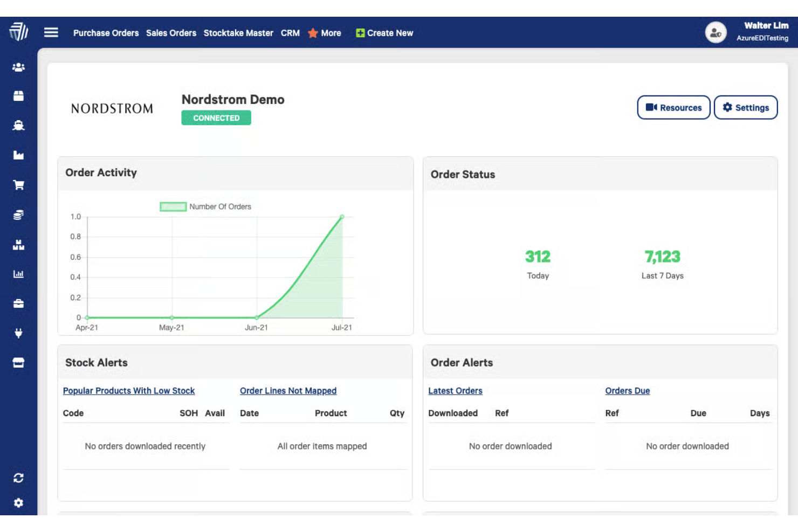Open the gear icon at sidebar bottom
Viewport: 798px width, 532px height.
(x=18, y=503)
